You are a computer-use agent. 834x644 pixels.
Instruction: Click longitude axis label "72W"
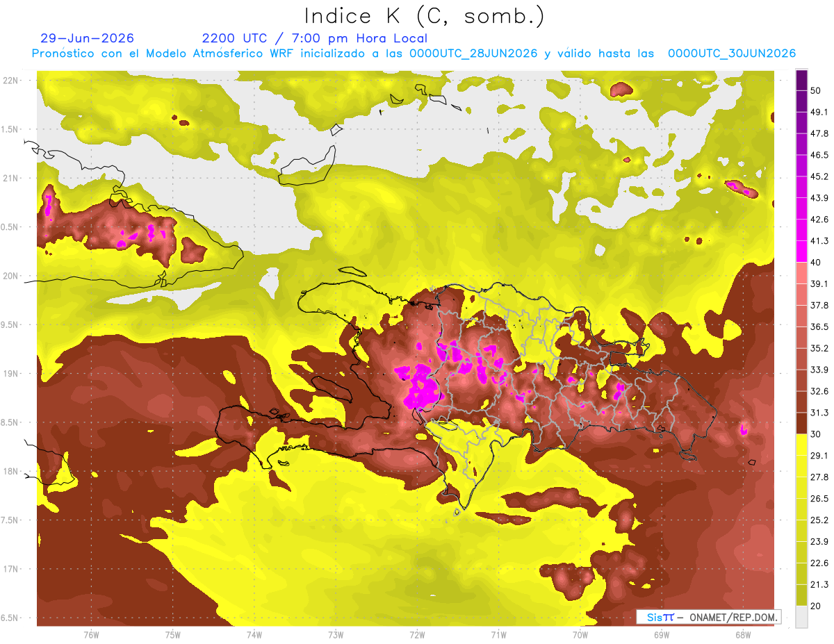(417, 635)
